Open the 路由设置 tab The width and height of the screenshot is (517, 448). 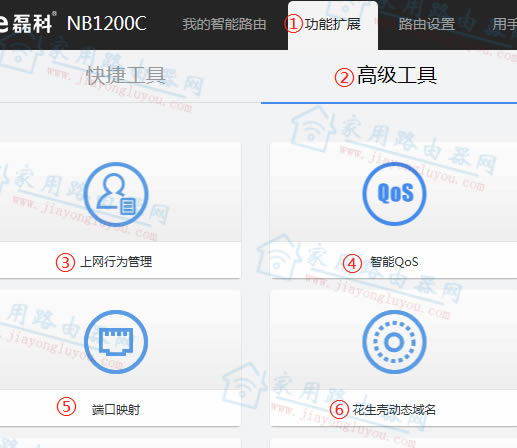(x=426, y=24)
